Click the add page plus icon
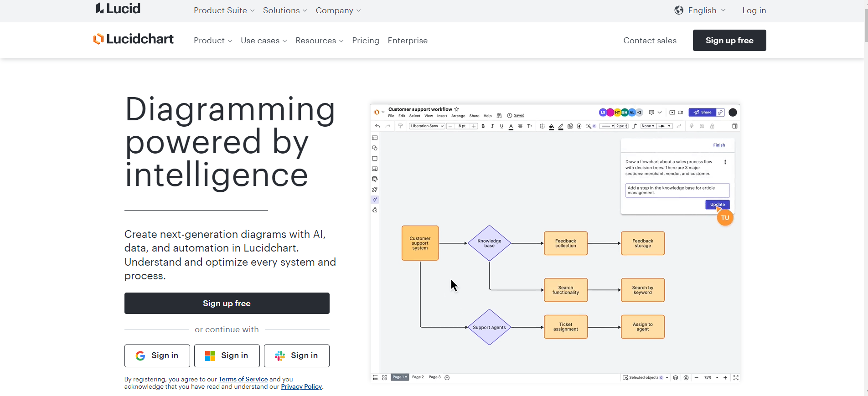The height and width of the screenshot is (396, 868). (447, 378)
